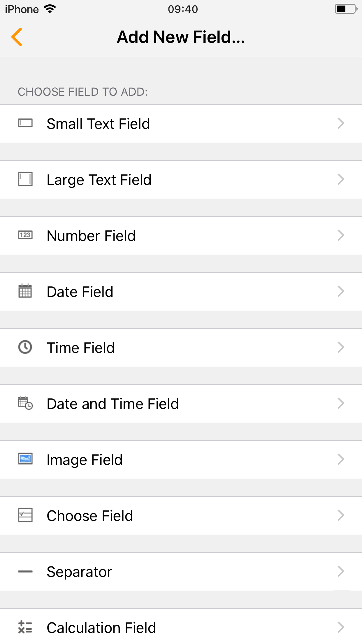362x644 pixels.
Task: Open the chevron on Number Field row
Action: [x=341, y=235]
